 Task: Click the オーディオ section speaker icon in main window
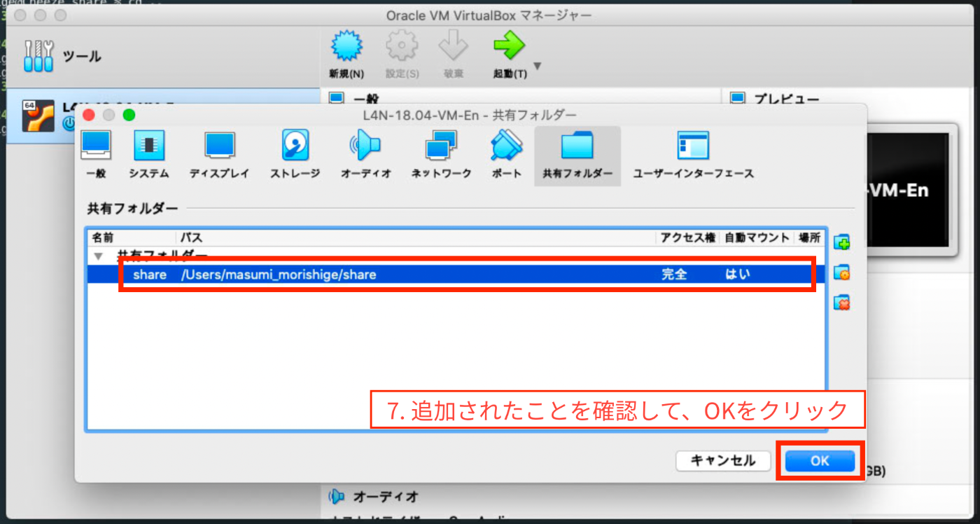click(337, 497)
